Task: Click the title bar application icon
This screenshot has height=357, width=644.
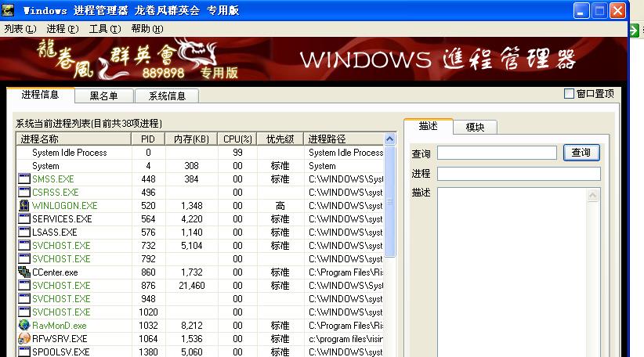Action: pyautogui.click(x=8, y=10)
